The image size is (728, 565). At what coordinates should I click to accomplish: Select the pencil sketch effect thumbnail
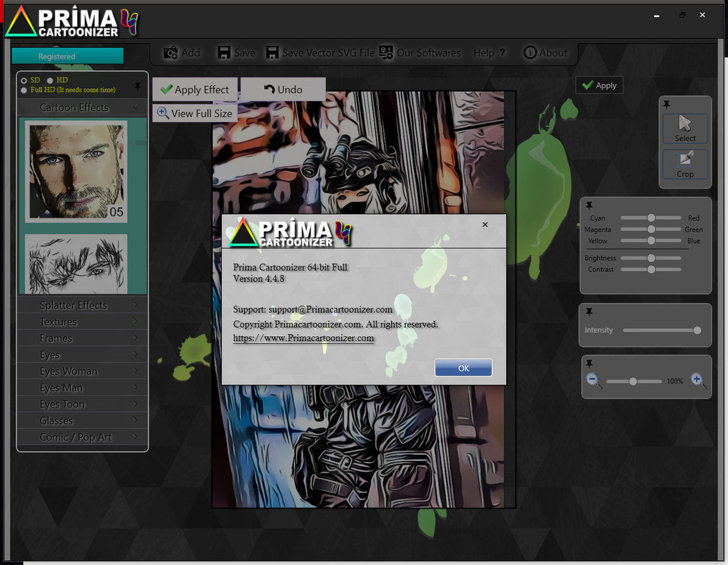(x=76, y=264)
